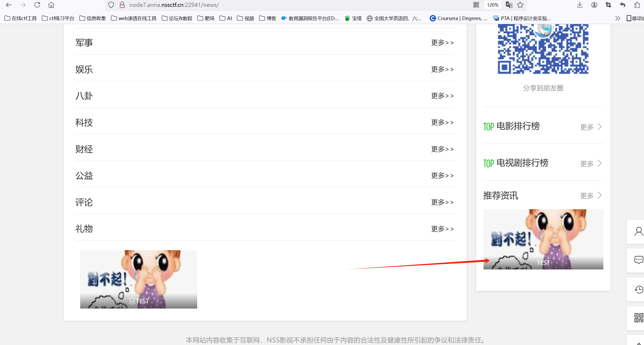Open the QR code generator in address bar
Viewport: 644px width, 345px height.
pos(476,5)
